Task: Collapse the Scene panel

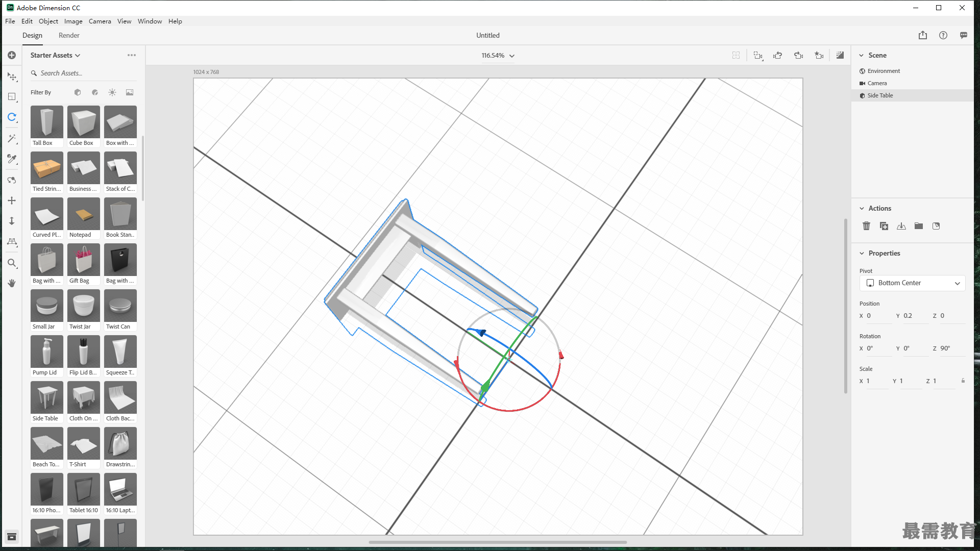Action: point(862,55)
